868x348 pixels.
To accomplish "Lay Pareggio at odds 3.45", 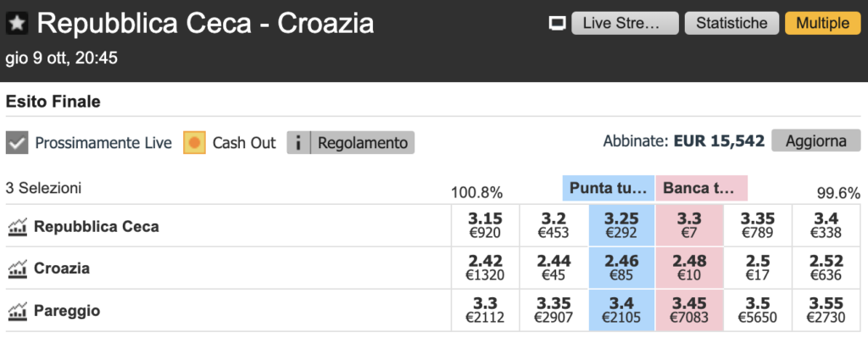I will pos(689,311).
